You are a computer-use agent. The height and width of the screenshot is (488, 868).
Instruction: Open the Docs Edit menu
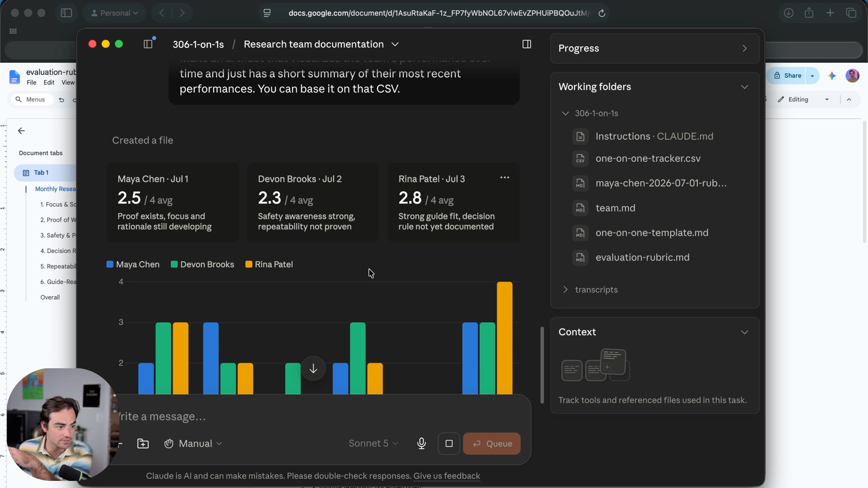tap(49, 82)
